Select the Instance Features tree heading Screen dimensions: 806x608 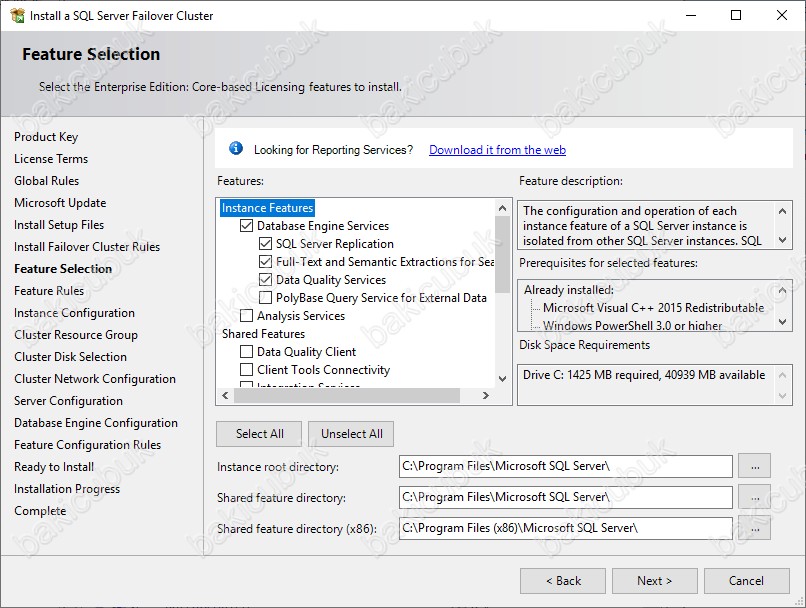[x=267, y=208]
